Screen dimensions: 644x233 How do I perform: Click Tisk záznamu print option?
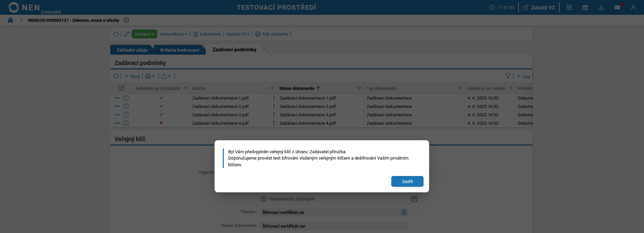[x=272, y=34]
